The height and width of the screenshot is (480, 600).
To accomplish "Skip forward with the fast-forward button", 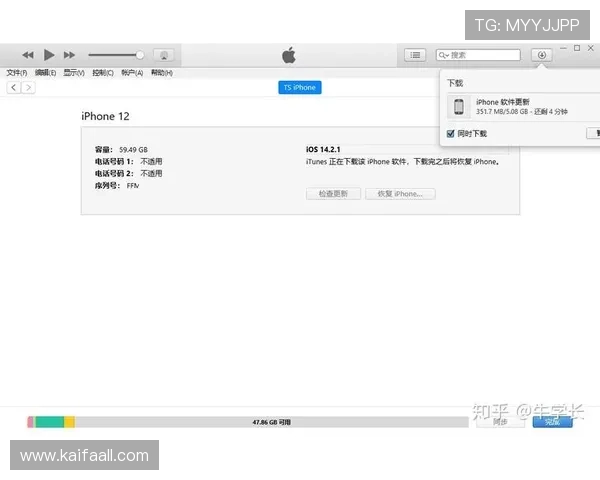I will point(69,55).
